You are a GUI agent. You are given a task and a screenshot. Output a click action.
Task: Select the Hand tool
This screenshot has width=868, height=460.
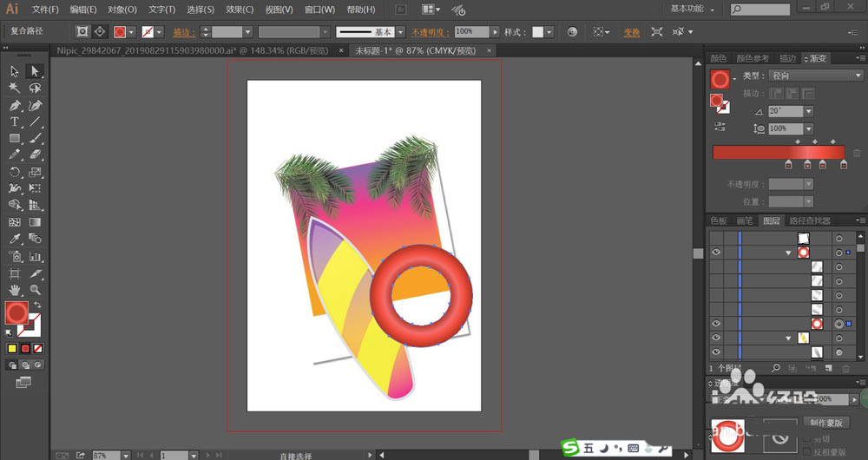point(15,290)
